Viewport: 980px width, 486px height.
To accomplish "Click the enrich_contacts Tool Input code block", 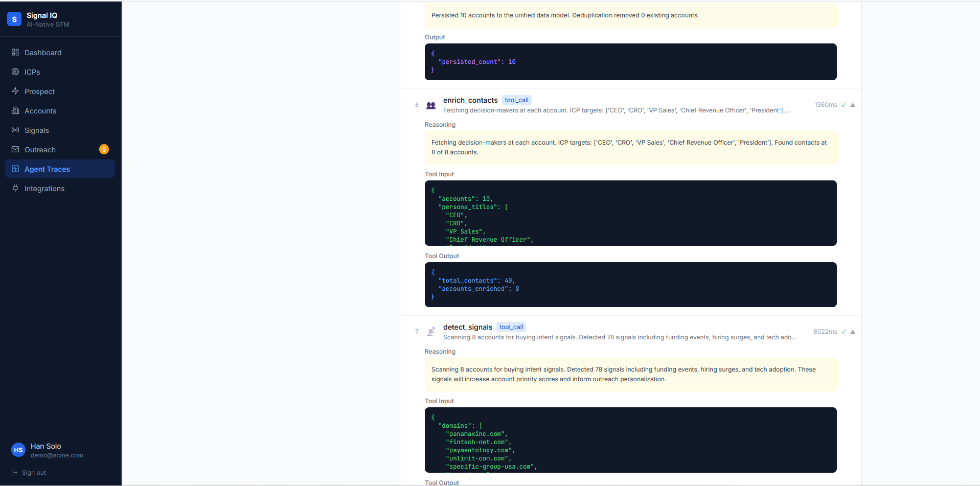I will [630, 213].
